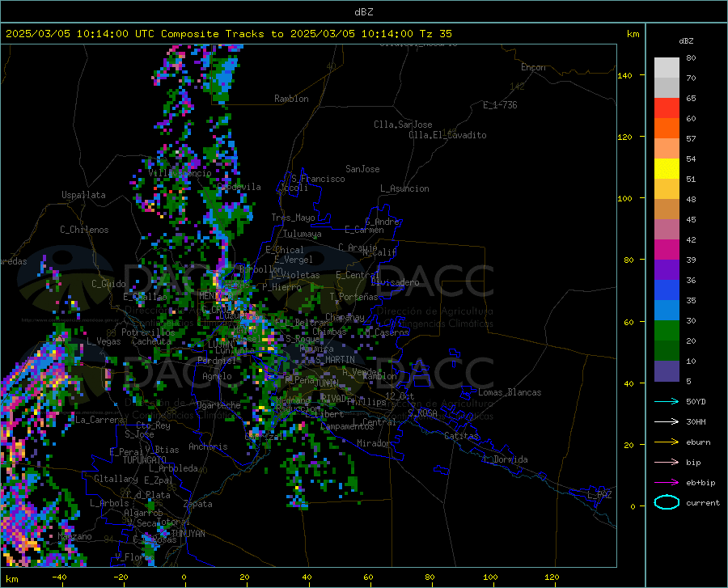The width and height of the screenshot is (728, 588).
Task: Click the Uspallata place label
Action: click(x=83, y=195)
